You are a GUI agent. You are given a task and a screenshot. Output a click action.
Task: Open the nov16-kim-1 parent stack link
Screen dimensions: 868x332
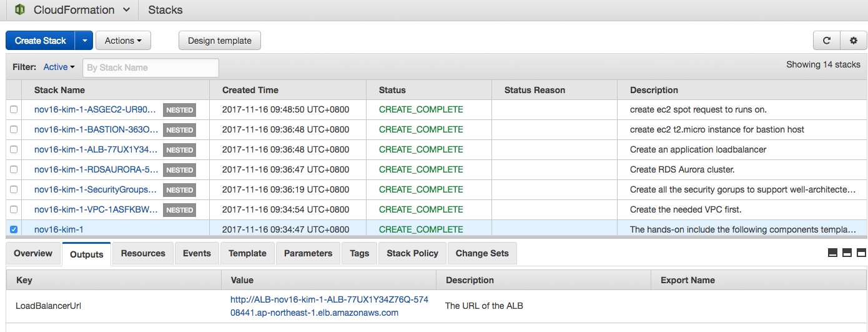(x=59, y=229)
